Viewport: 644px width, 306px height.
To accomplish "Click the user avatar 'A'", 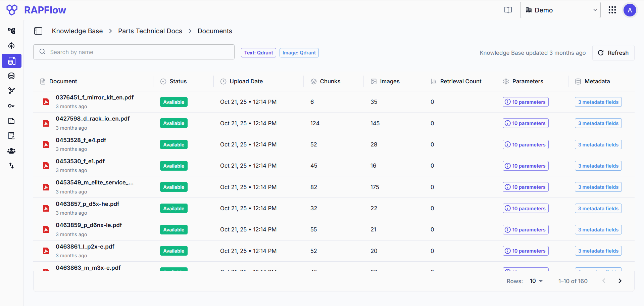I will pyautogui.click(x=630, y=10).
